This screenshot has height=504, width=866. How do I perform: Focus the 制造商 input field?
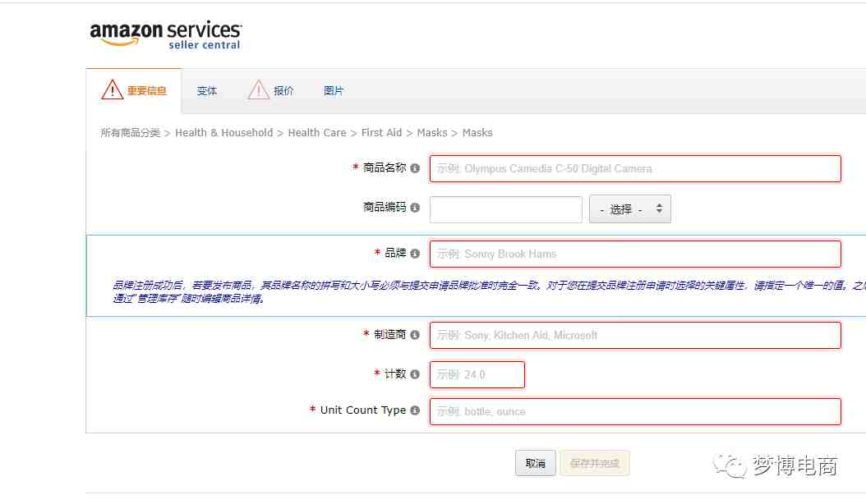point(635,335)
